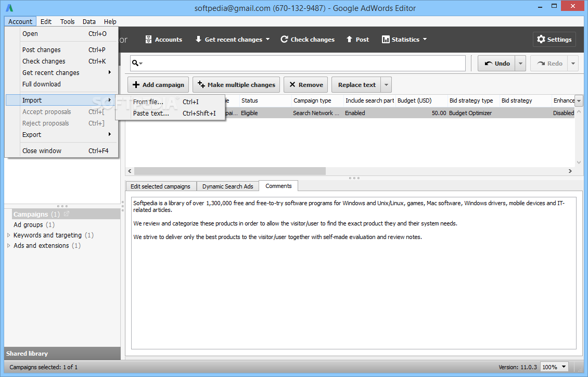Screen dimensions: 588x377
Task: Open the Tools menu
Action: pos(68,21)
